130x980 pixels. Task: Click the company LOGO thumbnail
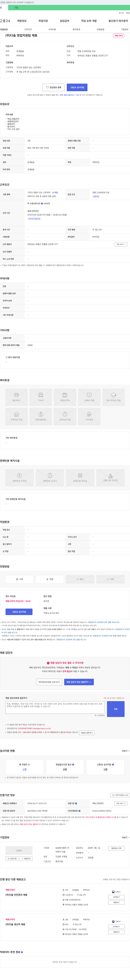point(19,850)
